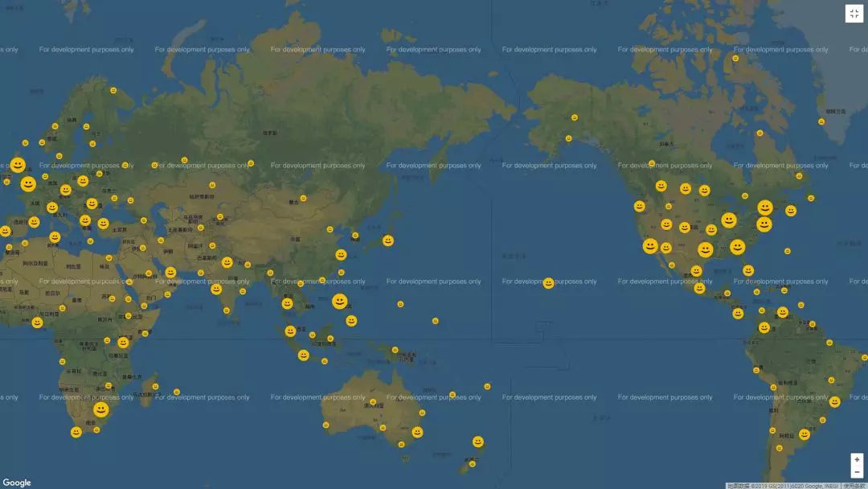Open the Google logo link

[17, 483]
